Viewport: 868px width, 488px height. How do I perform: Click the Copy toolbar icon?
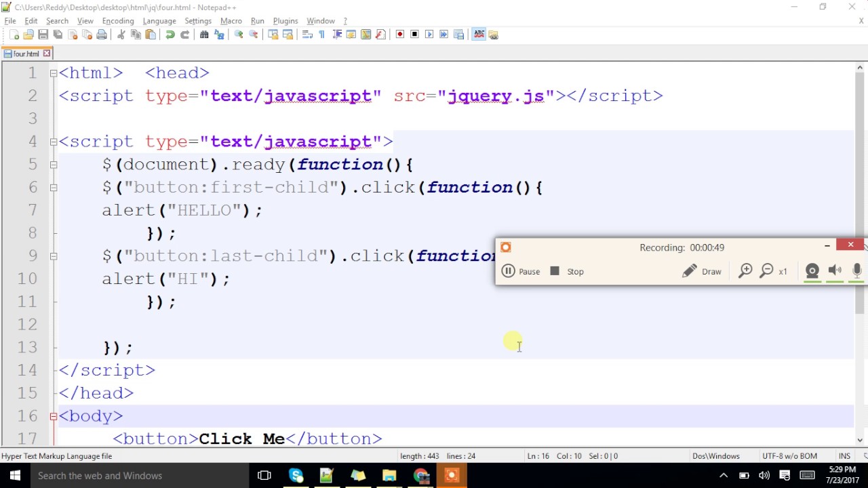click(x=136, y=35)
